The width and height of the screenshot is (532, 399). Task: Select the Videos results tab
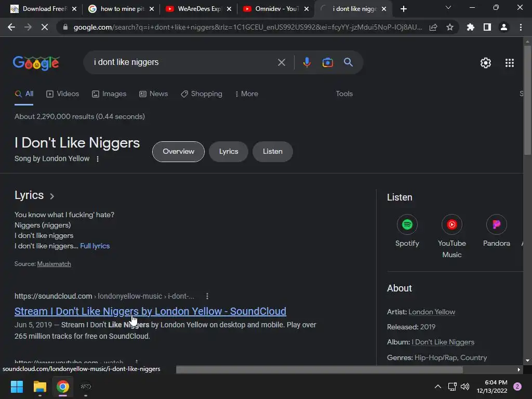pyautogui.click(x=62, y=94)
